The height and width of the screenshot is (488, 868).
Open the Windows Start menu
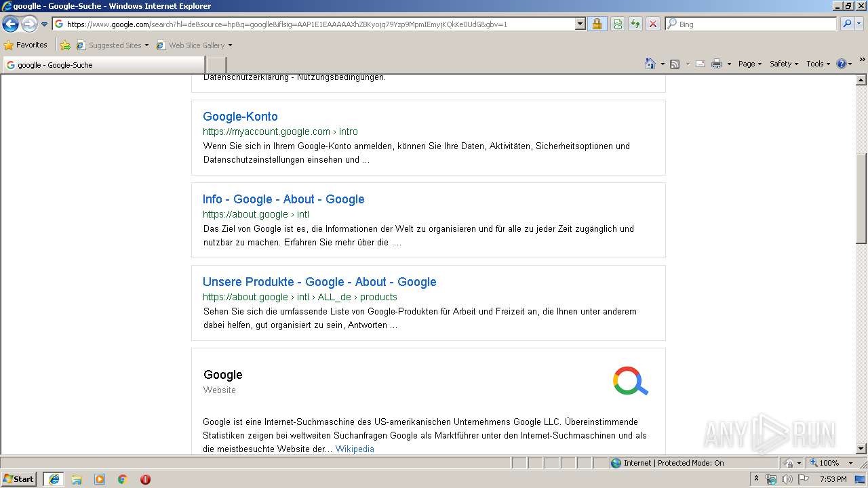point(19,479)
